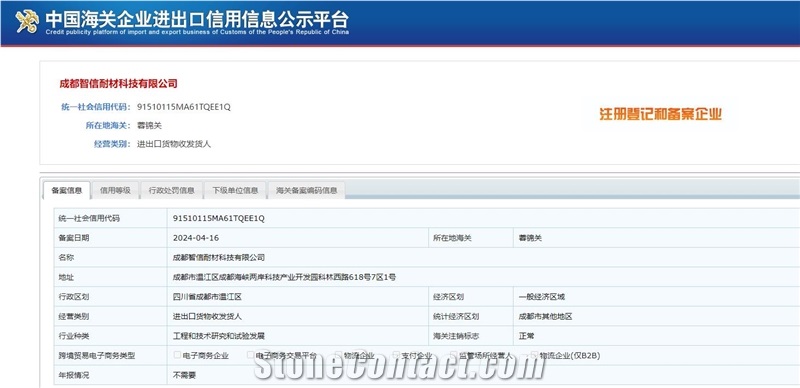
Task: Click the filing date 2024-04-16
Action: click(x=196, y=238)
